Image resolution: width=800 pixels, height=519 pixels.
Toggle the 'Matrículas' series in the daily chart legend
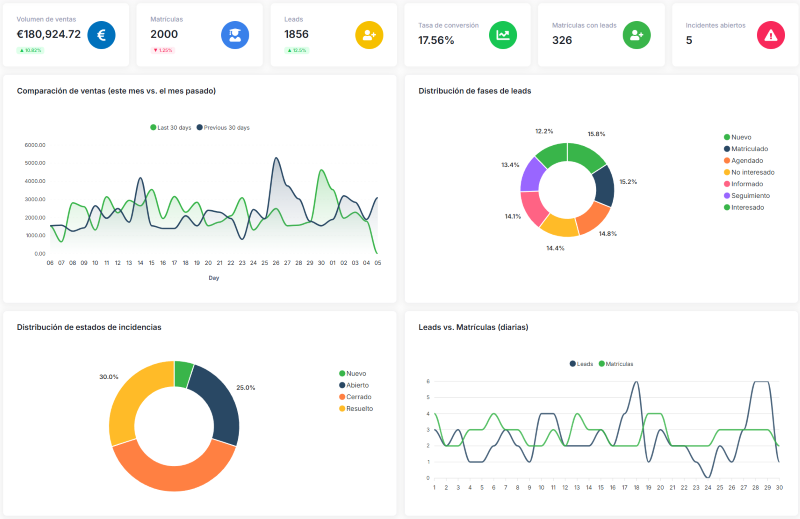coord(616,364)
